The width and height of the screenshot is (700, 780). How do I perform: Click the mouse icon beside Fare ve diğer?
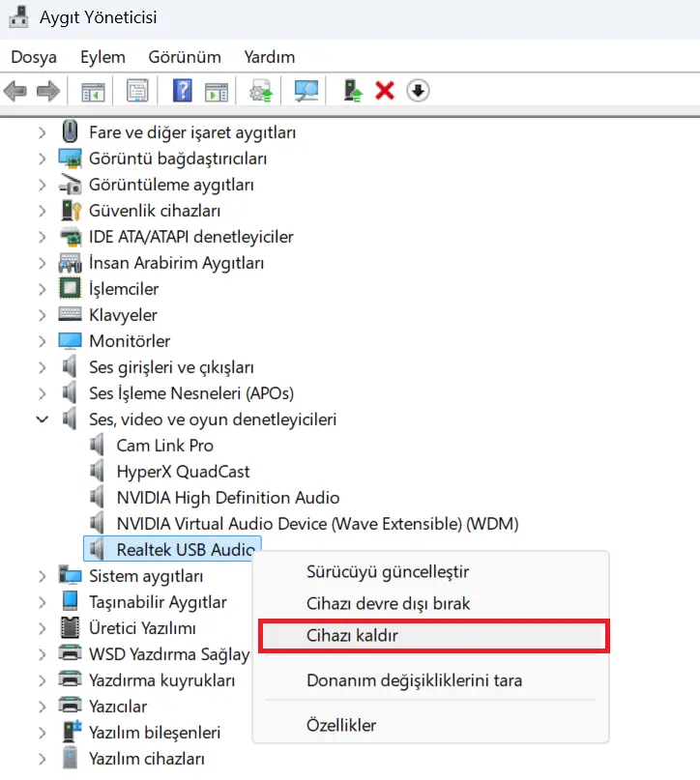(71, 131)
